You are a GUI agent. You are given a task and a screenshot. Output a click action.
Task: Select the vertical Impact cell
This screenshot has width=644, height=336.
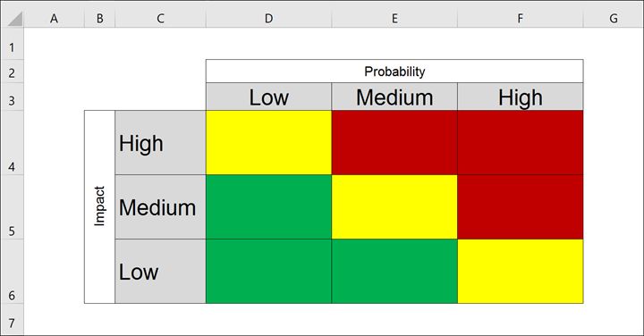pos(99,206)
